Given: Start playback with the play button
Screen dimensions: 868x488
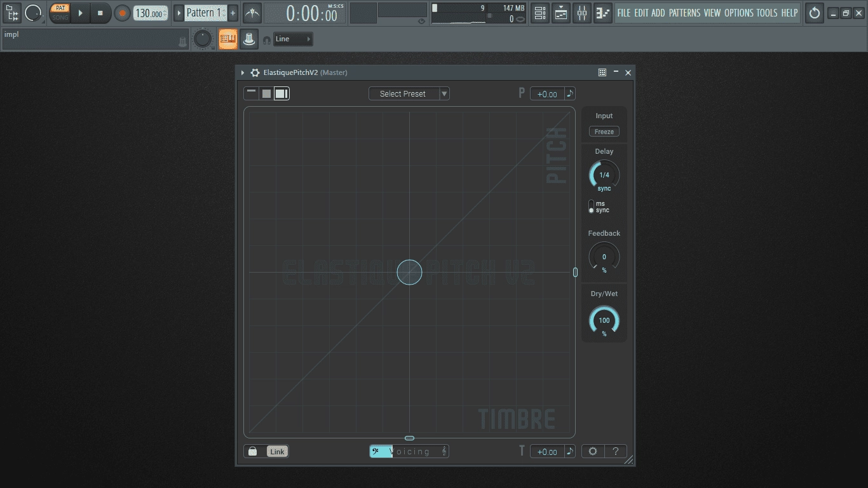Looking at the screenshot, I should pyautogui.click(x=80, y=13).
